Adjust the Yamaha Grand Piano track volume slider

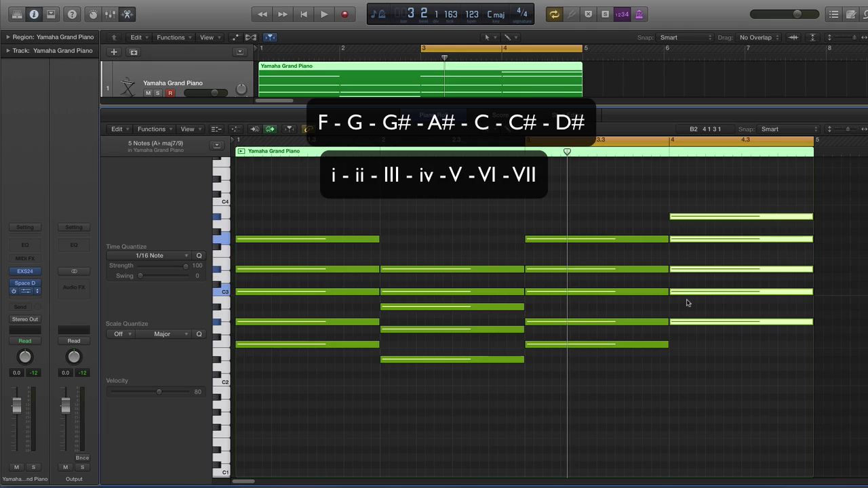[x=205, y=93]
